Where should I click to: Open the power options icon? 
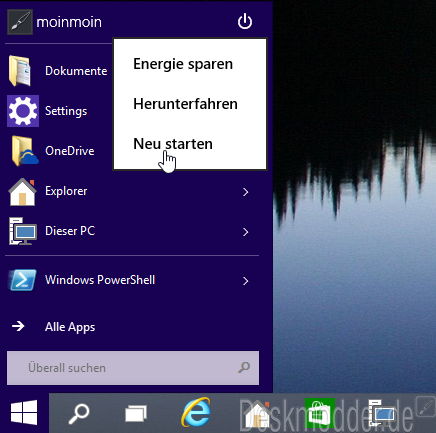pos(245,22)
